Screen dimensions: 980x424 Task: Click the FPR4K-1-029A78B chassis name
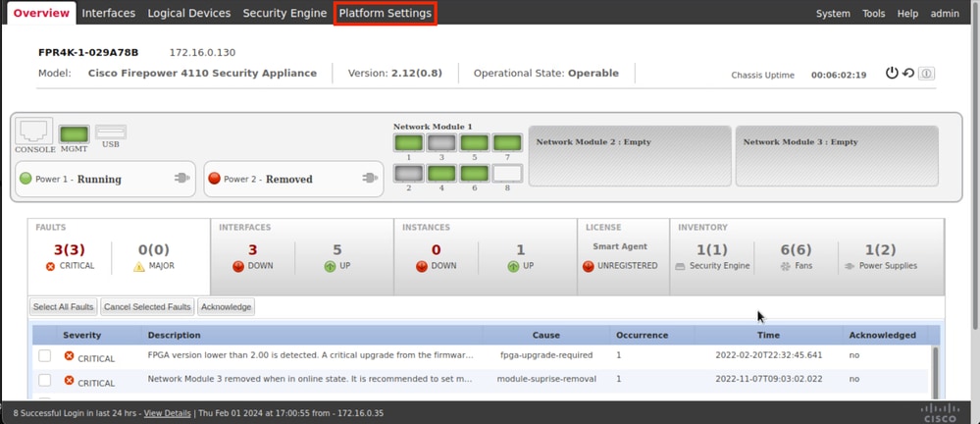click(x=88, y=53)
